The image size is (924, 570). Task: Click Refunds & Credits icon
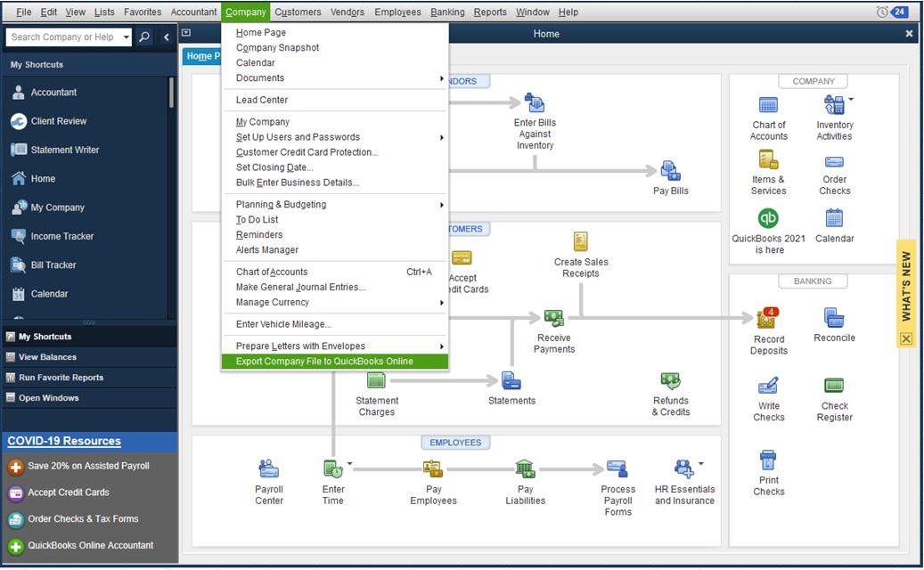670,381
